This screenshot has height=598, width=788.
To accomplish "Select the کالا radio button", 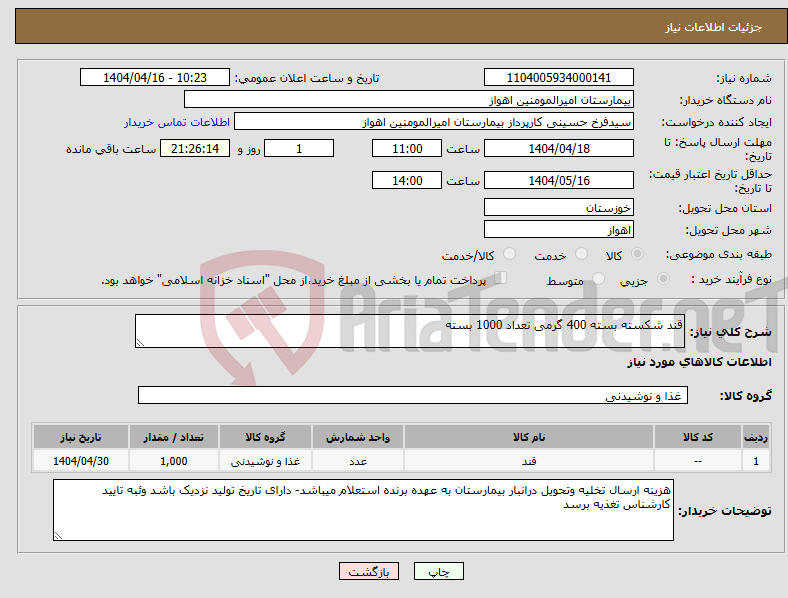I will (637, 254).
